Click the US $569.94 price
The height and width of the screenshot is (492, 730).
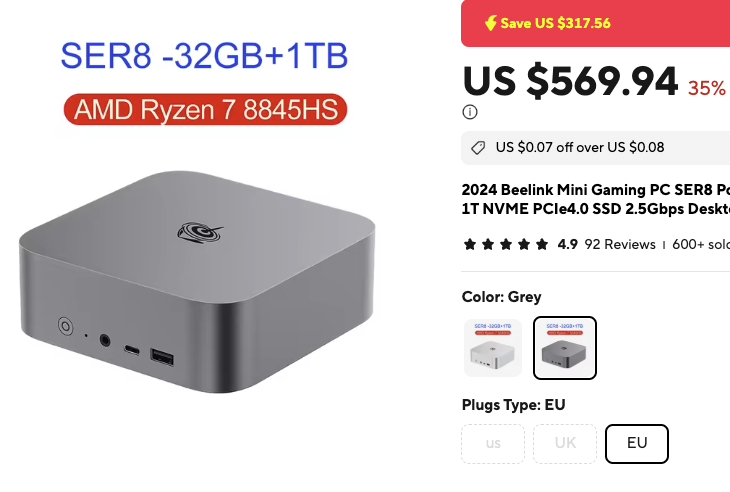pos(570,81)
